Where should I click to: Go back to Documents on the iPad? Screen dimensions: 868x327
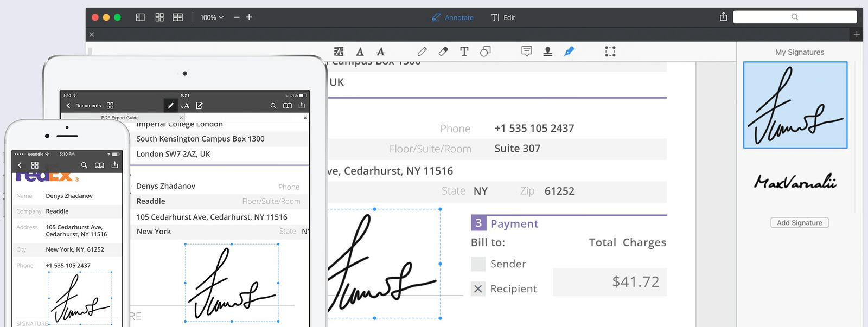(84, 106)
